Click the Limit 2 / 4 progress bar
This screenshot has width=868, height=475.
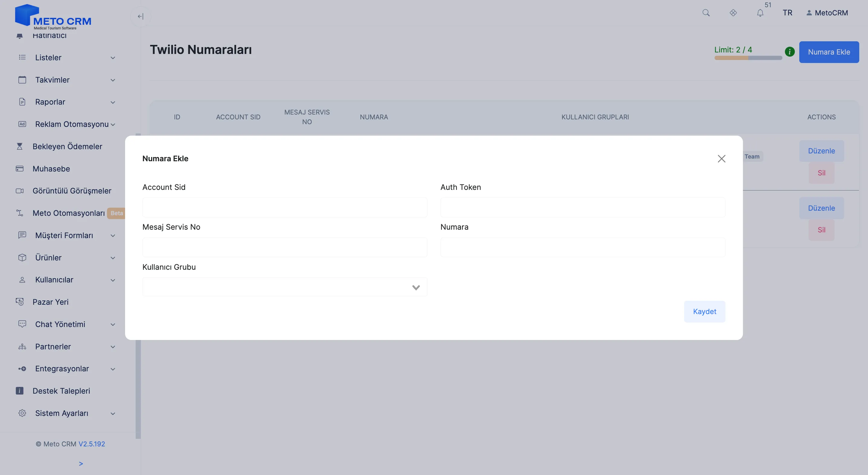click(748, 58)
